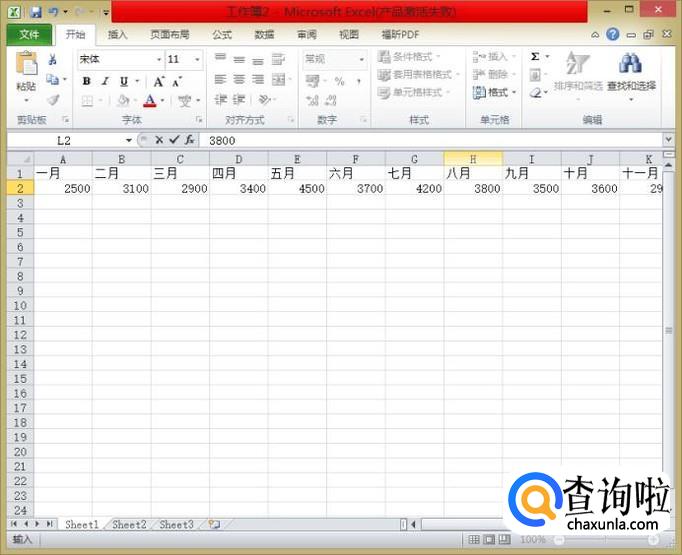The height and width of the screenshot is (555, 682).
Task: Switch to the Sheet2 worksheet tab
Action: click(129, 524)
